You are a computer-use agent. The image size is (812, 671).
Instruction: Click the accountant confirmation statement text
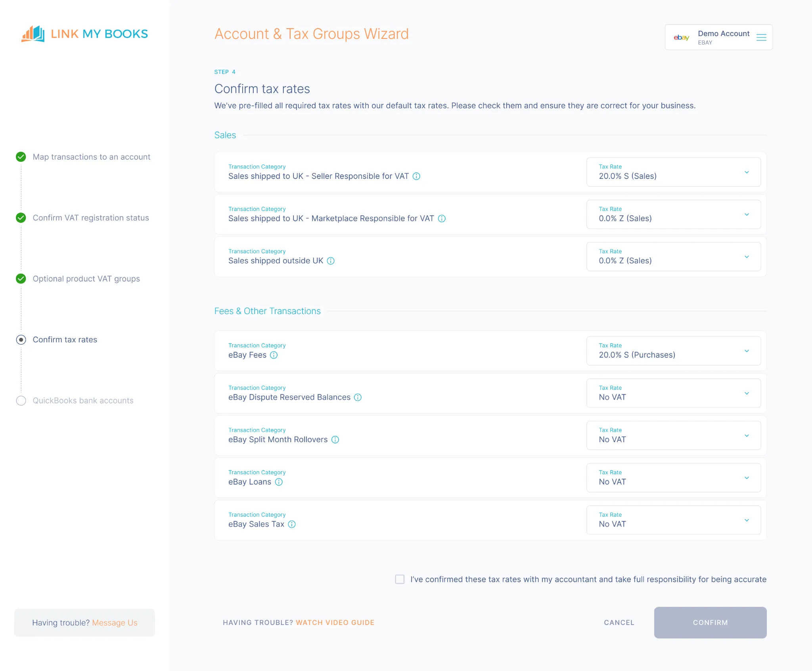tap(588, 579)
